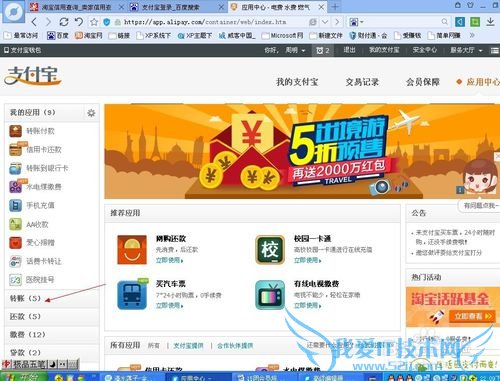Click the Alipay 支付宝 logo
Screen dimensions: 500x381
(33, 75)
